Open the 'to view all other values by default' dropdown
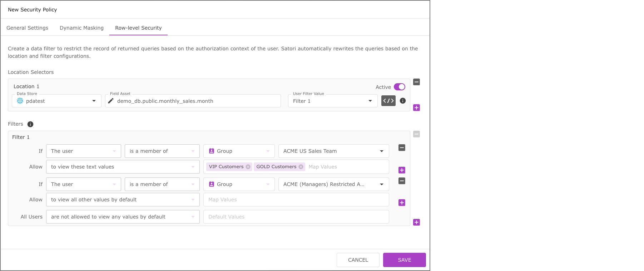The image size is (644, 271). click(123, 200)
